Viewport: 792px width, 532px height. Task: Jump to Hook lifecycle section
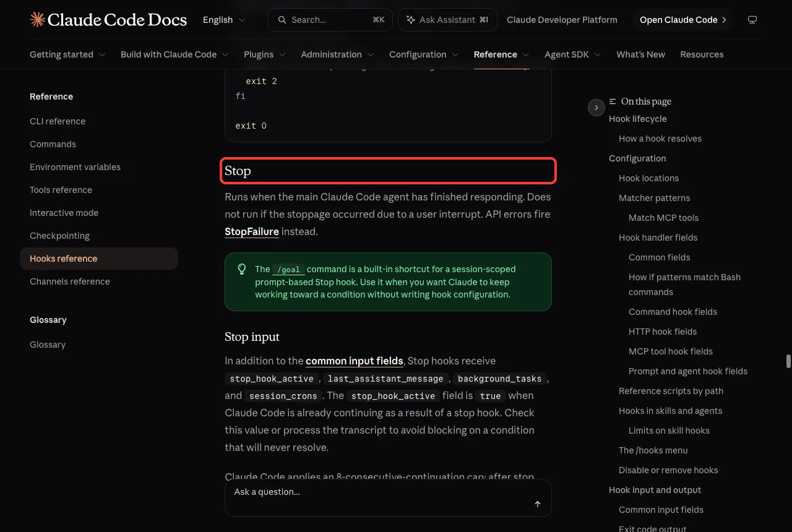tap(638, 119)
